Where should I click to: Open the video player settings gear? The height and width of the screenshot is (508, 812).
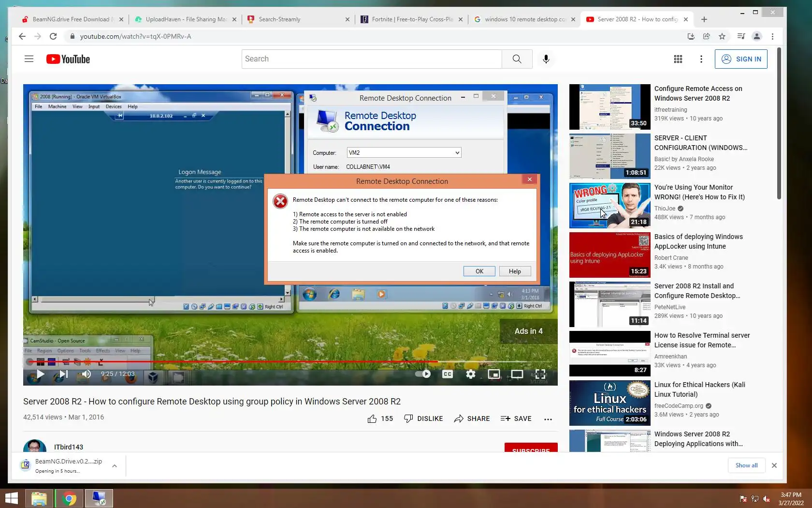click(470, 374)
